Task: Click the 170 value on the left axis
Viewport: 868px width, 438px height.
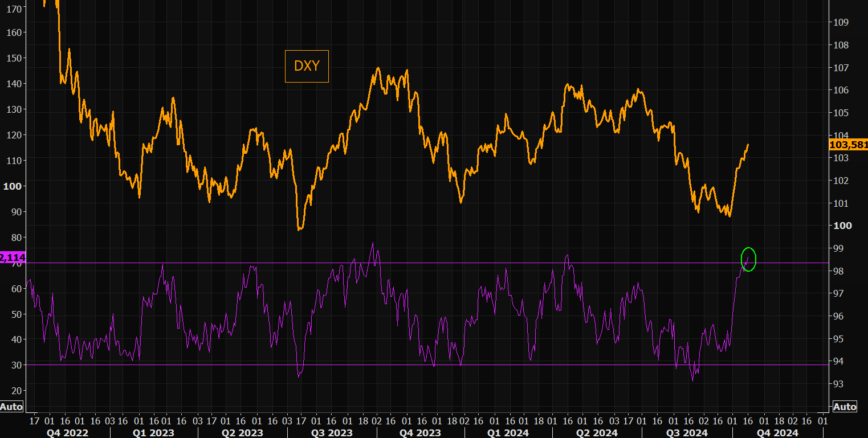Action: tap(15, 9)
